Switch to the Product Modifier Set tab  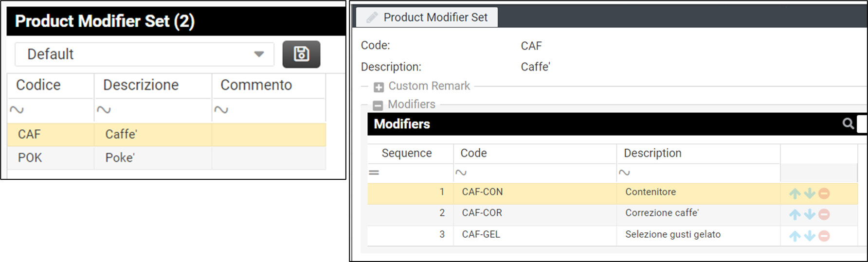click(427, 17)
